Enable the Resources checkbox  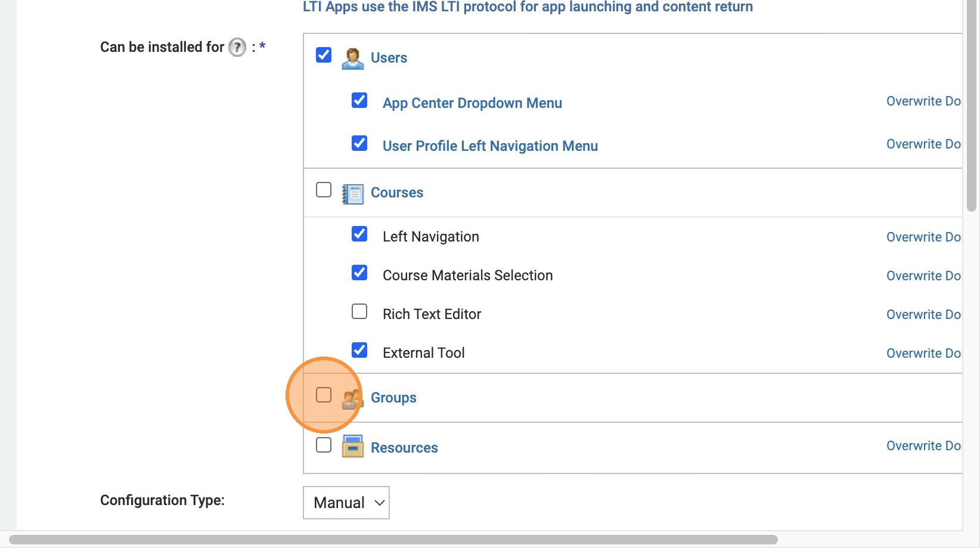pyautogui.click(x=324, y=445)
